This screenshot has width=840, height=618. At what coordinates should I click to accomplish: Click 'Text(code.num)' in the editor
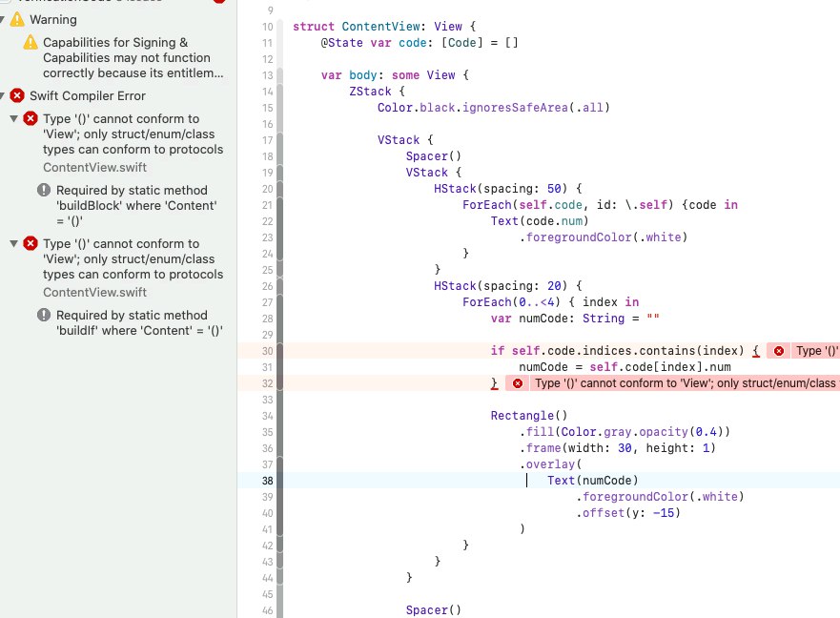[x=540, y=221]
